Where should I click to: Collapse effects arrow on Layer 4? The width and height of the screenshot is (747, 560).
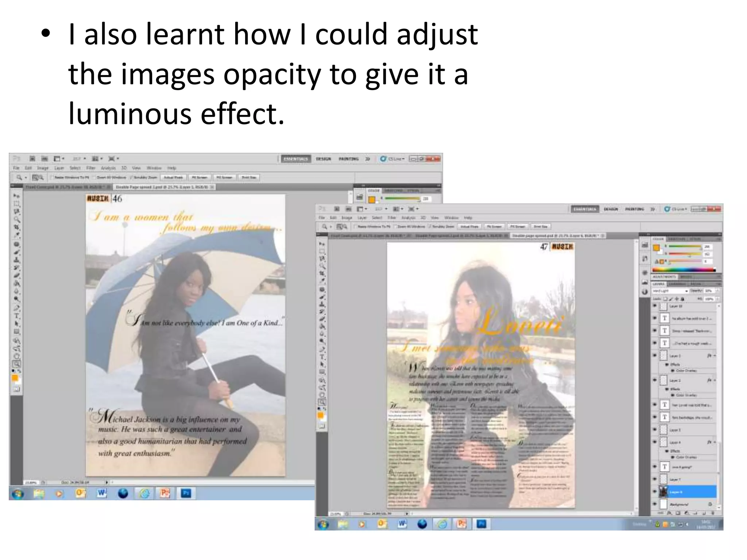click(715, 442)
